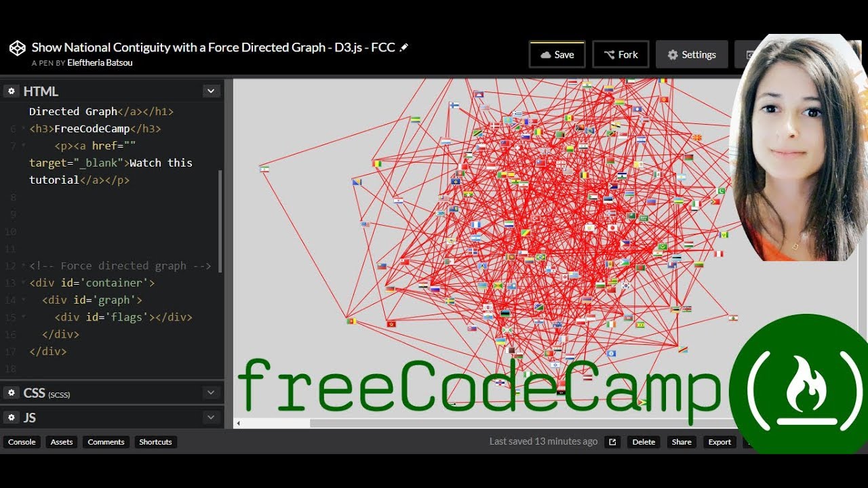Collapse code fold arrow at line 12
Image resolution: width=868 pixels, height=488 pixels.
24,266
